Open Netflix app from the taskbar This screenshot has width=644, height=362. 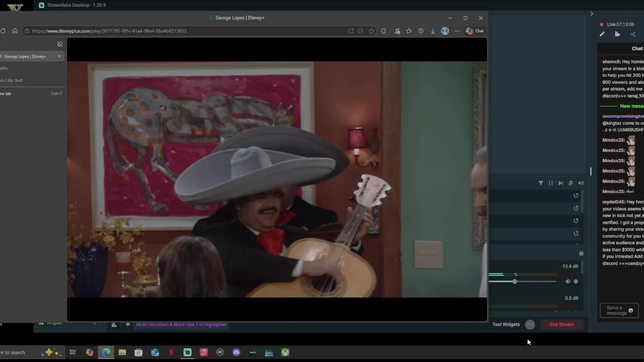[x=171, y=352]
